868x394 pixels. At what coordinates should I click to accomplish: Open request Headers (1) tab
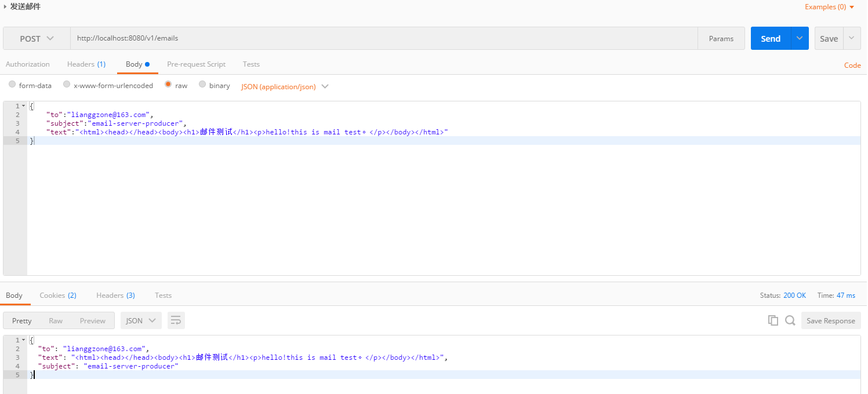tap(86, 64)
